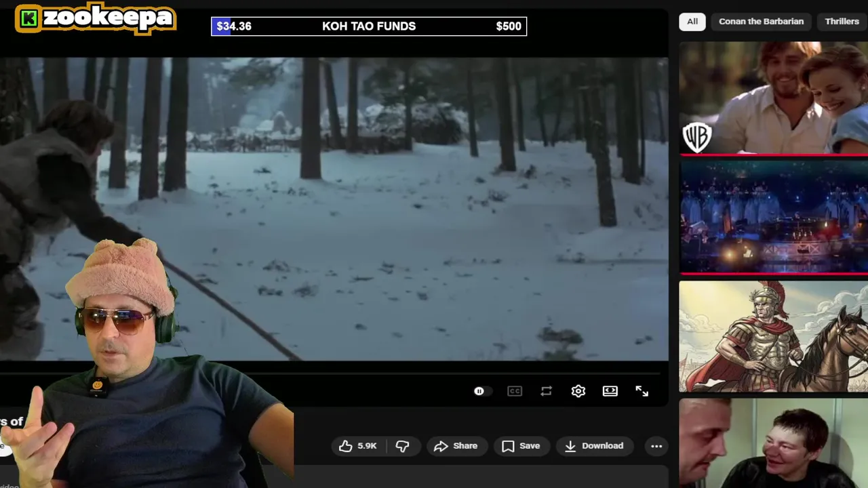868x488 pixels.
Task: Open the two people laughing thumbnail
Action: click(x=773, y=443)
